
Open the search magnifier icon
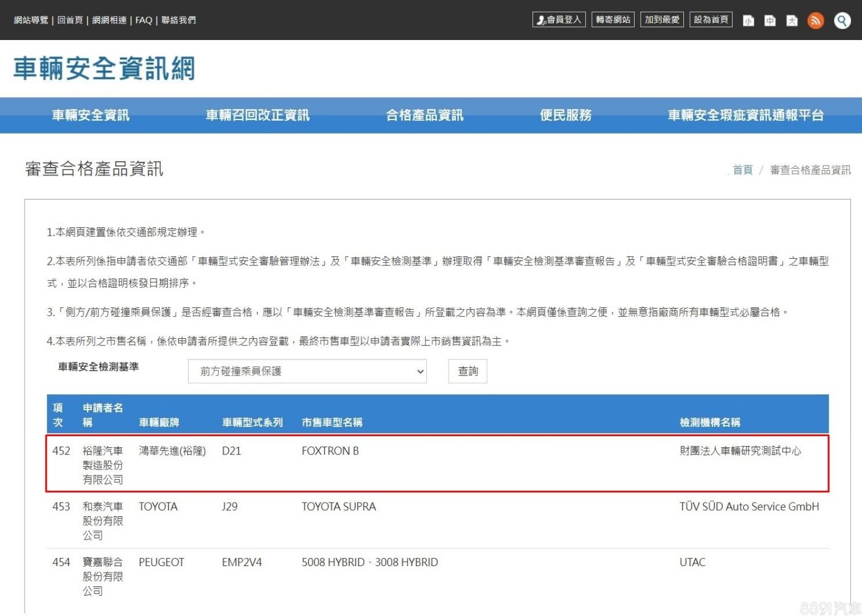coord(842,21)
